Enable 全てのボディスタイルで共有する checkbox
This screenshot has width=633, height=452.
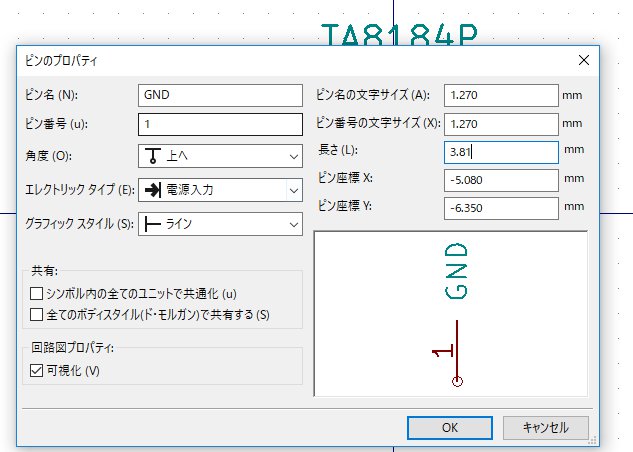pyautogui.click(x=36, y=314)
